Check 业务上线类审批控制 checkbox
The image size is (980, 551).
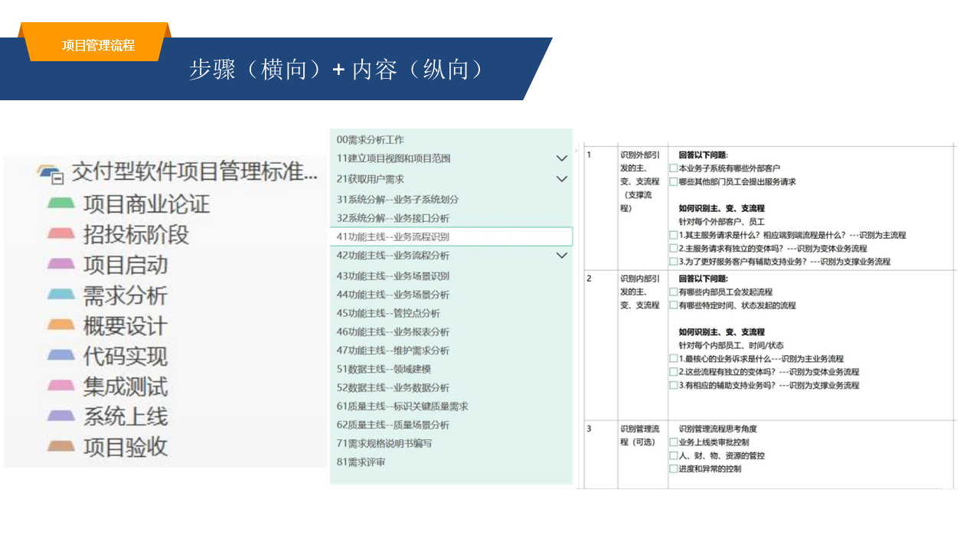pyautogui.click(x=673, y=442)
